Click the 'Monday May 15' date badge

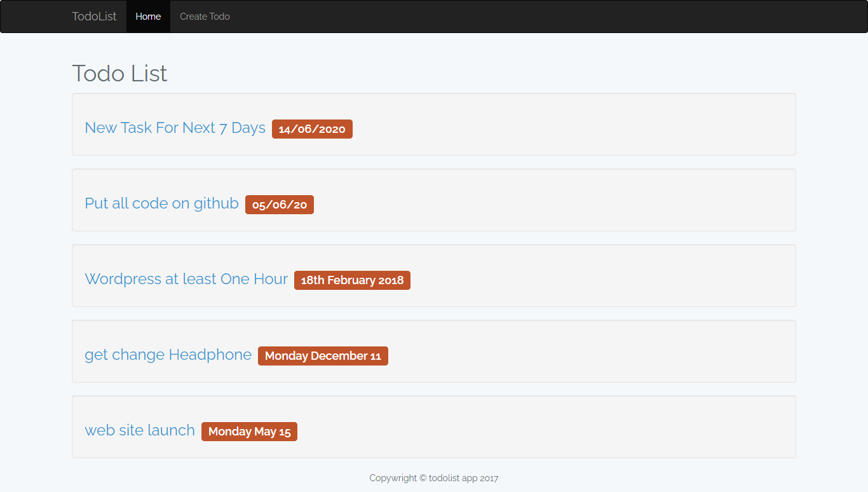click(x=249, y=432)
